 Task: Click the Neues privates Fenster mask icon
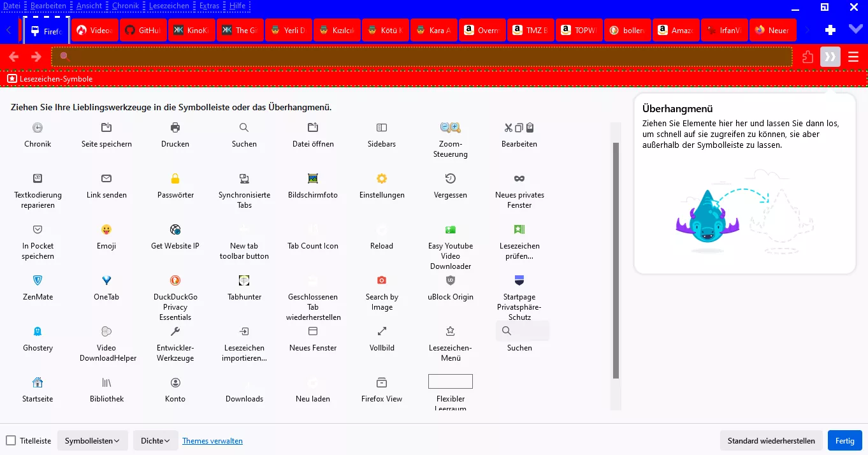(519, 178)
